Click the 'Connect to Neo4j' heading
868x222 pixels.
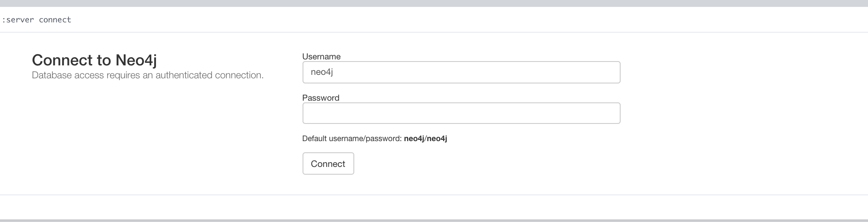click(94, 60)
